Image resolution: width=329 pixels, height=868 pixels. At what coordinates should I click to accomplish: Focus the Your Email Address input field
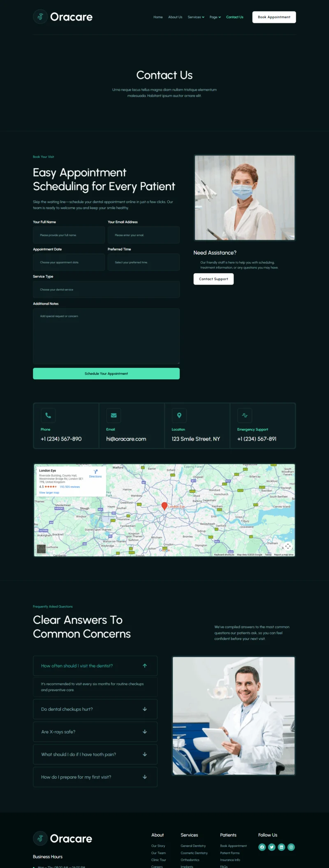[x=144, y=235]
